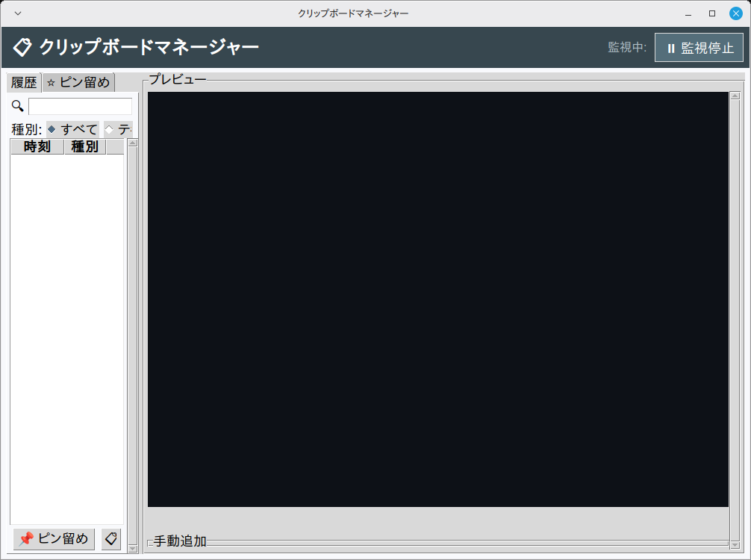Click the ピン留め button with pushpin
Image resolution: width=751 pixels, height=560 pixels.
(54, 539)
